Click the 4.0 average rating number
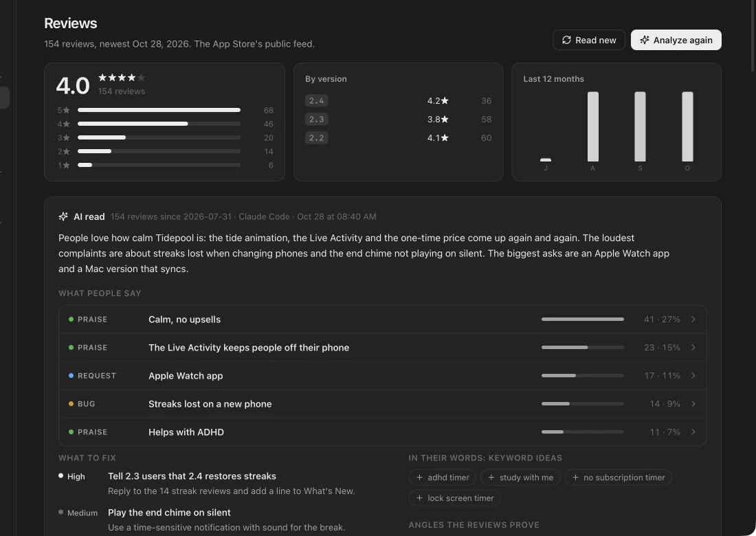The height and width of the screenshot is (536, 756). (x=73, y=86)
